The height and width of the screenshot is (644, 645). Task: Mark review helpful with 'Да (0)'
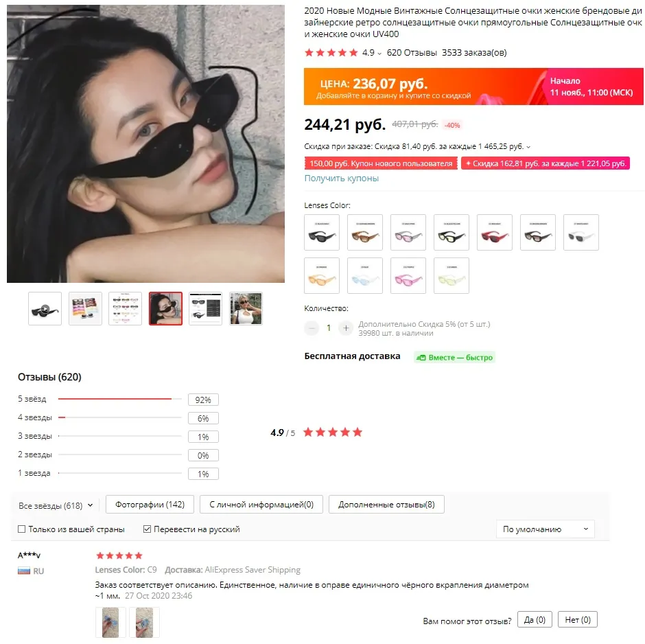[x=535, y=620]
